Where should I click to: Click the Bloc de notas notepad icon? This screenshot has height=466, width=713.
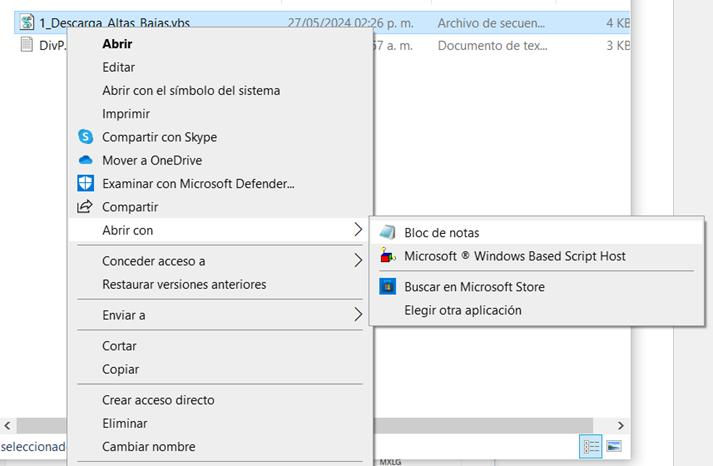point(387,233)
